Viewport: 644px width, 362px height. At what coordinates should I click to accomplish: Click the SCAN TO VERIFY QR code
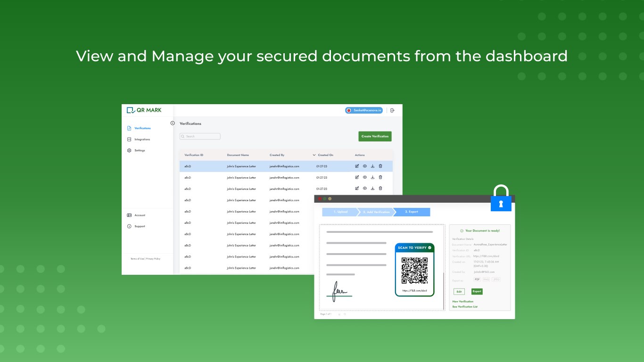point(414,271)
